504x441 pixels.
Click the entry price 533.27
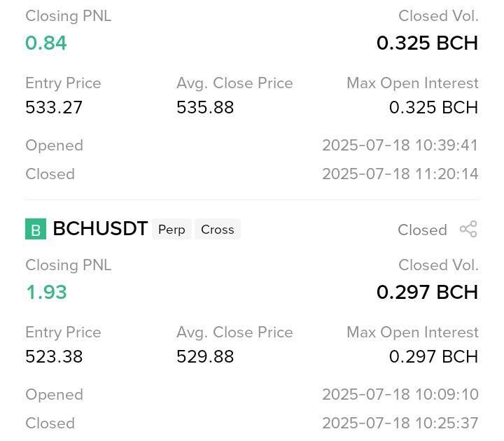pyautogui.click(x=54, y=107)
